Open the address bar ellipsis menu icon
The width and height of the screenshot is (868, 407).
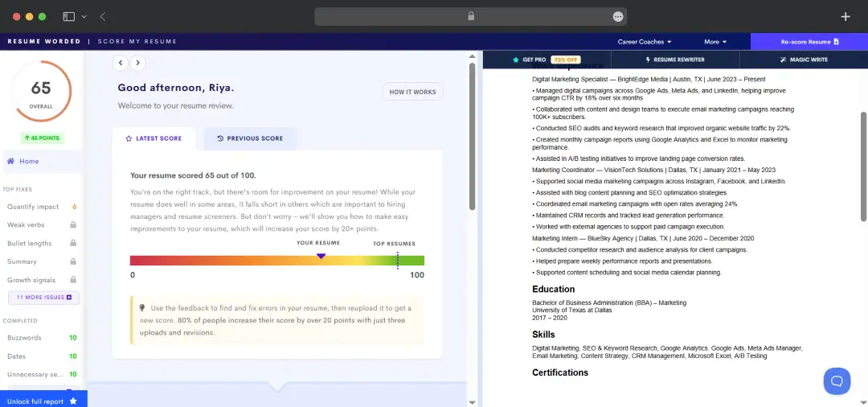(x=618, y=17)
